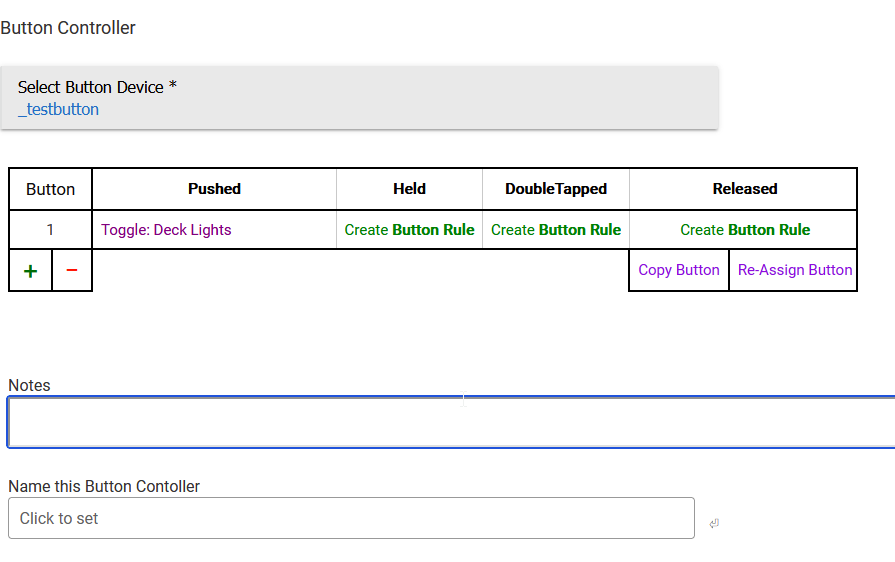895x562 pixels.
Task: Open the _testbutton device link
Action: (58, 109)
